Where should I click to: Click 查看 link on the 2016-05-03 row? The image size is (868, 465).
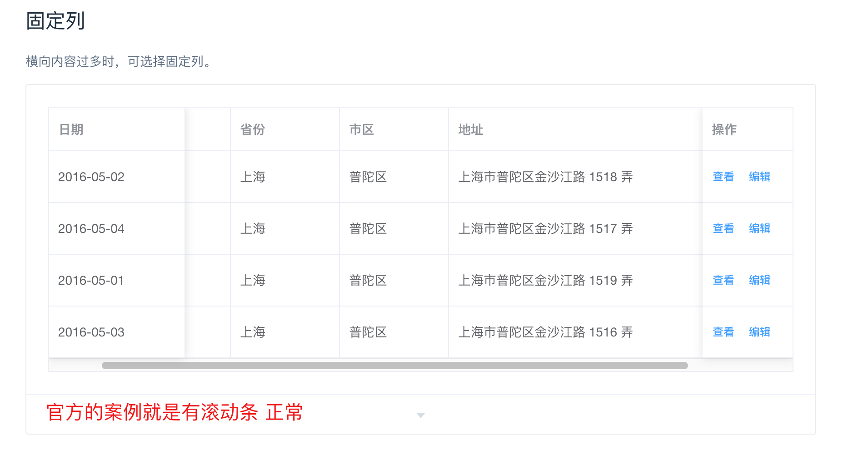723,332
